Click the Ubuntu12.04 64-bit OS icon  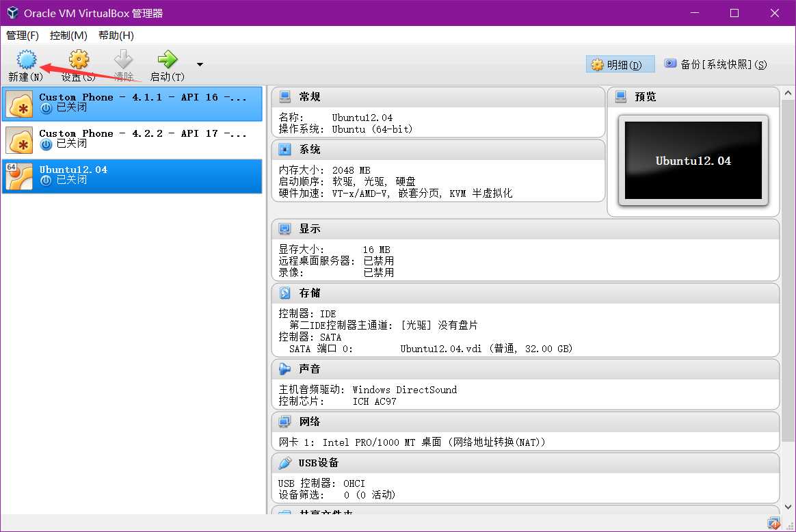(x=19, y=176)
